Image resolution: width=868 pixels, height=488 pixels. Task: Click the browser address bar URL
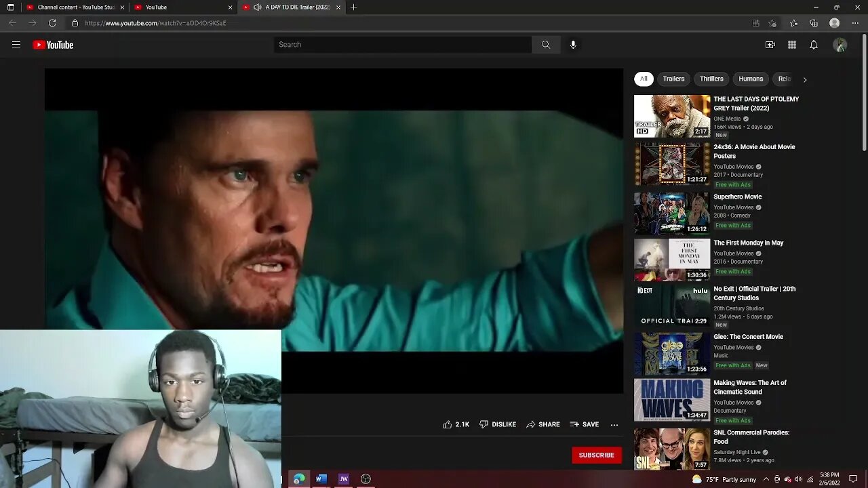155,23
